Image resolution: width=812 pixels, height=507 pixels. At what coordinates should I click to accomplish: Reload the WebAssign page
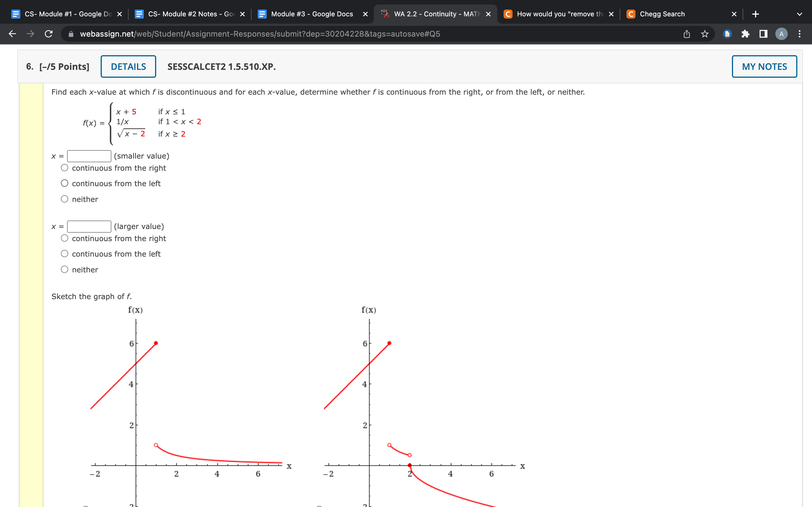pos(48,34)
